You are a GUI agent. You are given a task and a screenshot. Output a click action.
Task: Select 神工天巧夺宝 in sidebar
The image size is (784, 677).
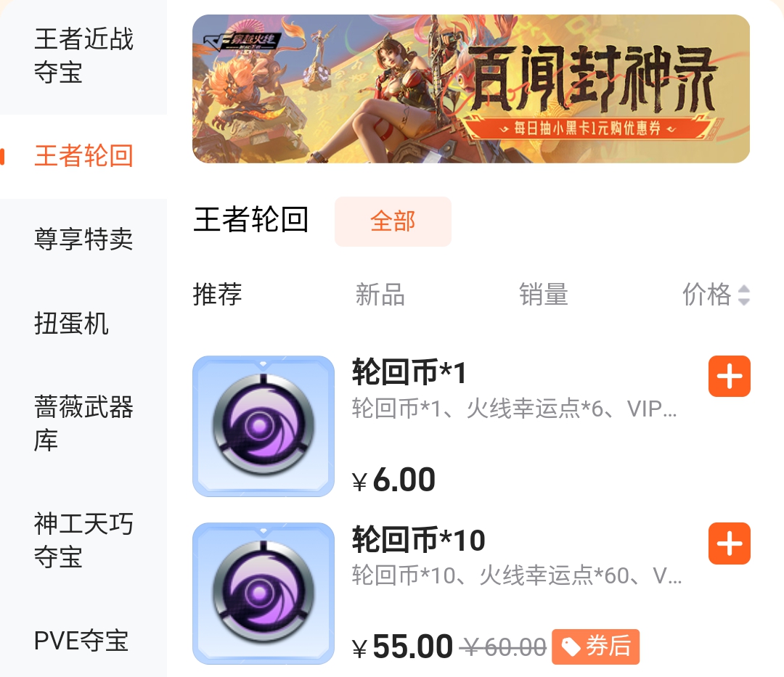coord(83,540)
